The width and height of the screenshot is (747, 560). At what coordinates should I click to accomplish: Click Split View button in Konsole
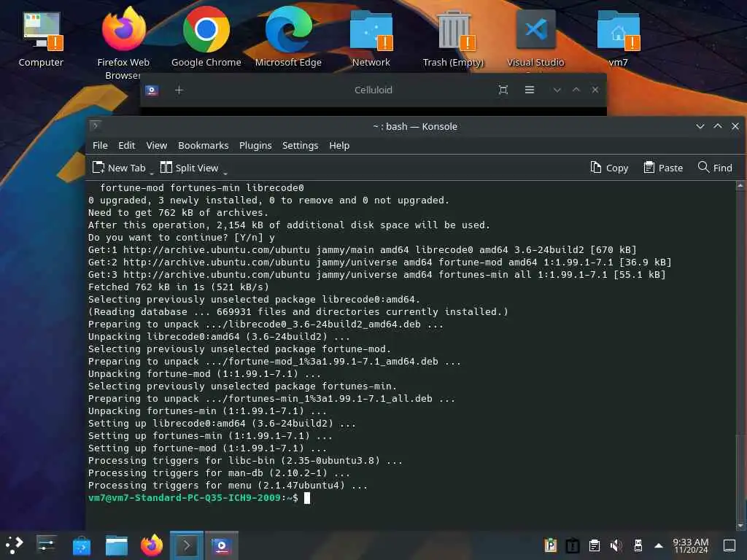click(x=190, y=168)
